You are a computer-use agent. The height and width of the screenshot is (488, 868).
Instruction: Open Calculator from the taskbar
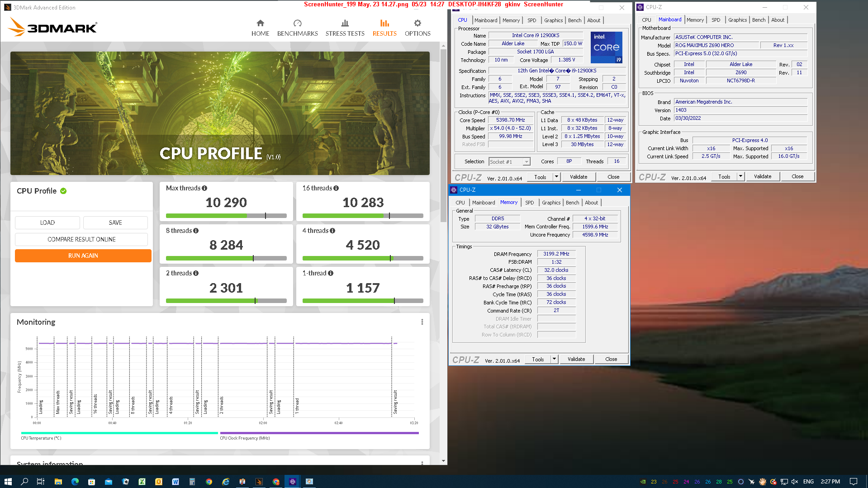[192, 481]
